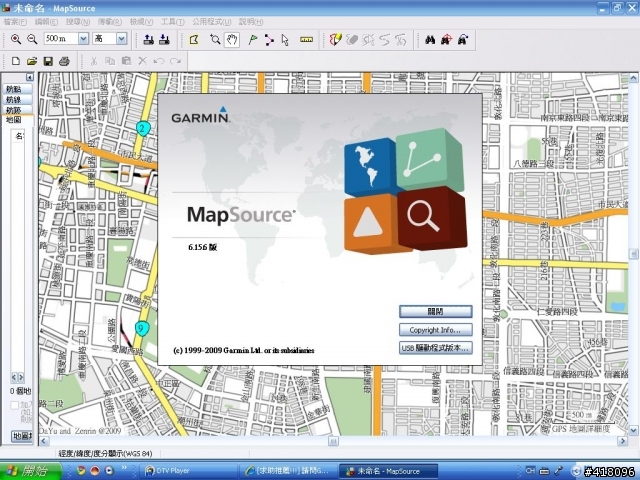Screen dimensions: 640x480
Task: Click the highway 2 marker on map
Action: [142, 129]
